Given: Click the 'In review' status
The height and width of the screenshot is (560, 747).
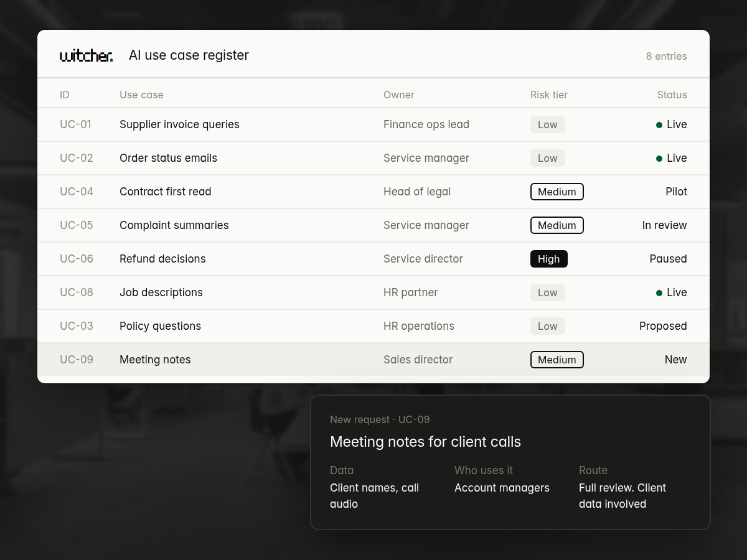Looking at the screenshot, I should click(665, 225).
